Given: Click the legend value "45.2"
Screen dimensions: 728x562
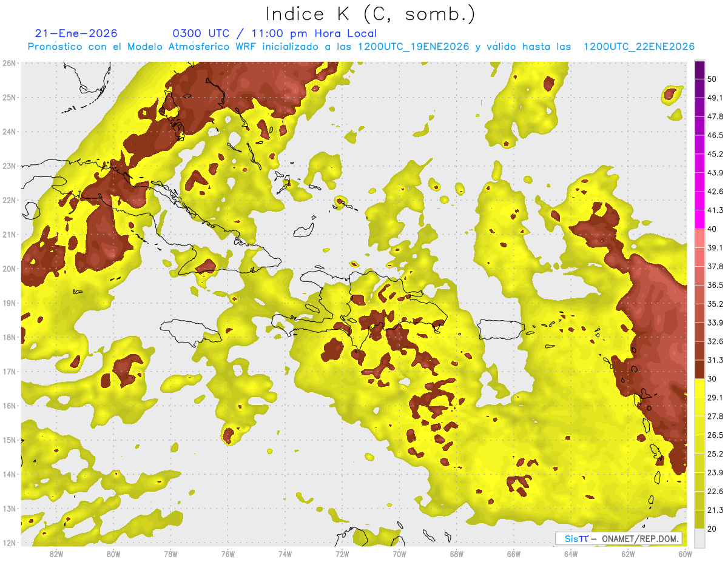Looking at the screenshot, I should pos(715,154).
